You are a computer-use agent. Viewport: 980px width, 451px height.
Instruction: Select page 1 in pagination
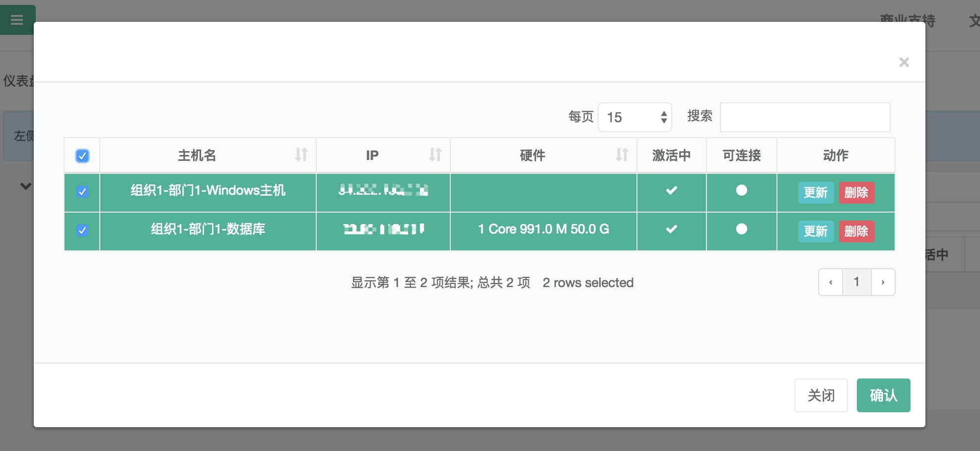click(x=856, y=282)
